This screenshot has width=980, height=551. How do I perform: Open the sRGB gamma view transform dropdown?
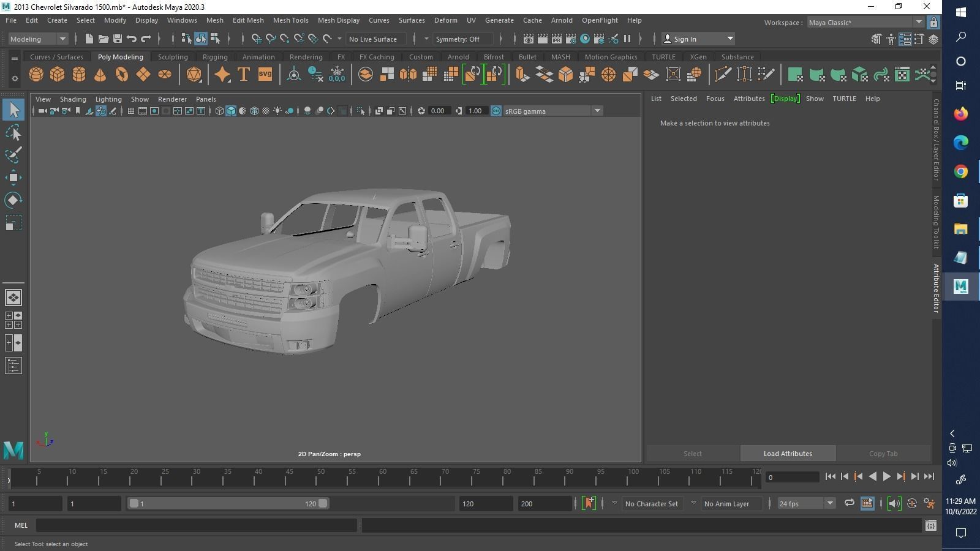552,111
